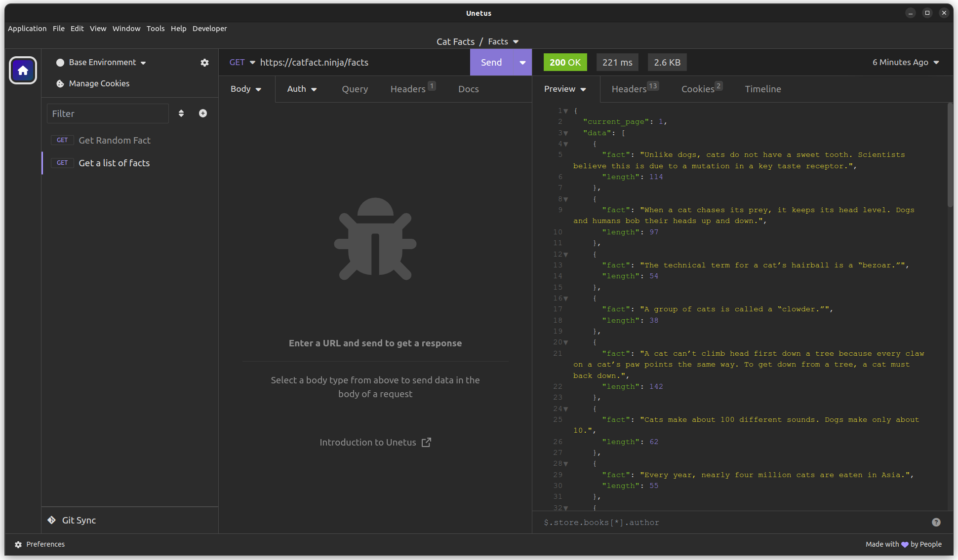Select the Get Random Fact request
The image size is (958, 560).
(x=130, y=140)
